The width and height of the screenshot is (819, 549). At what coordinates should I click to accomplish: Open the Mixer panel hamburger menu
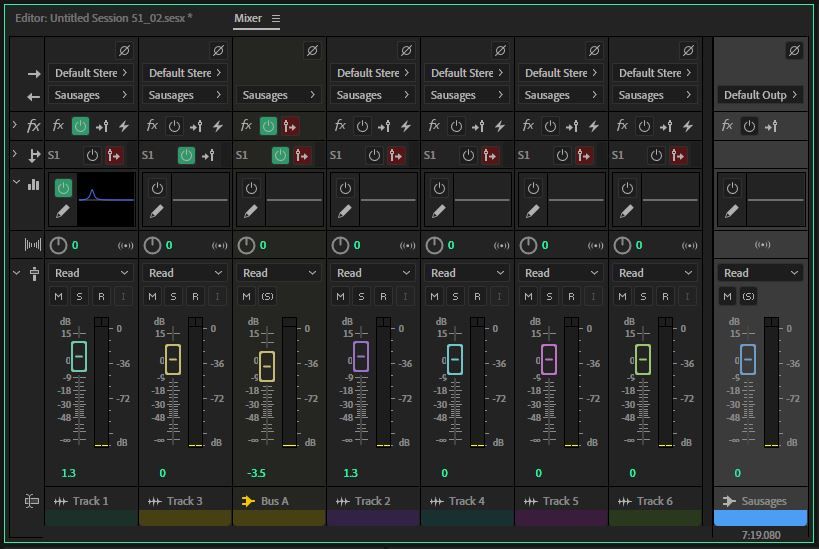point(276,19)
